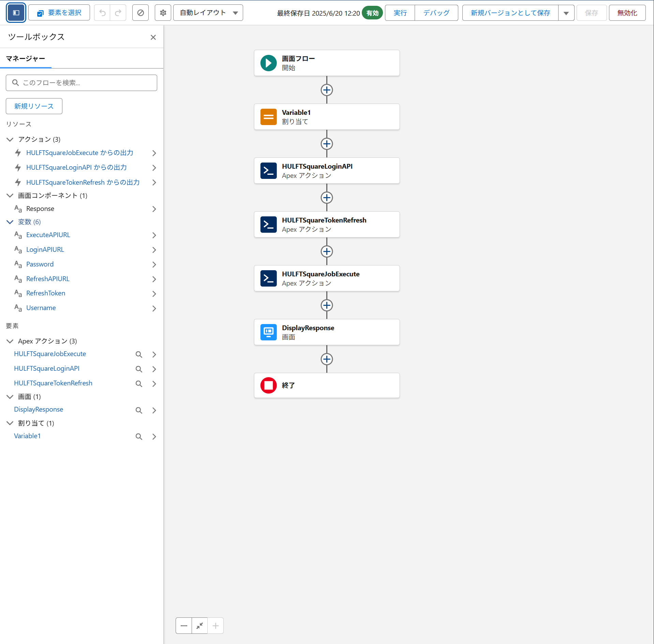Screen dimensions: 654x644
Task: Collapse the 画面コンポーネント (1) section
Action: coord(10,196)
